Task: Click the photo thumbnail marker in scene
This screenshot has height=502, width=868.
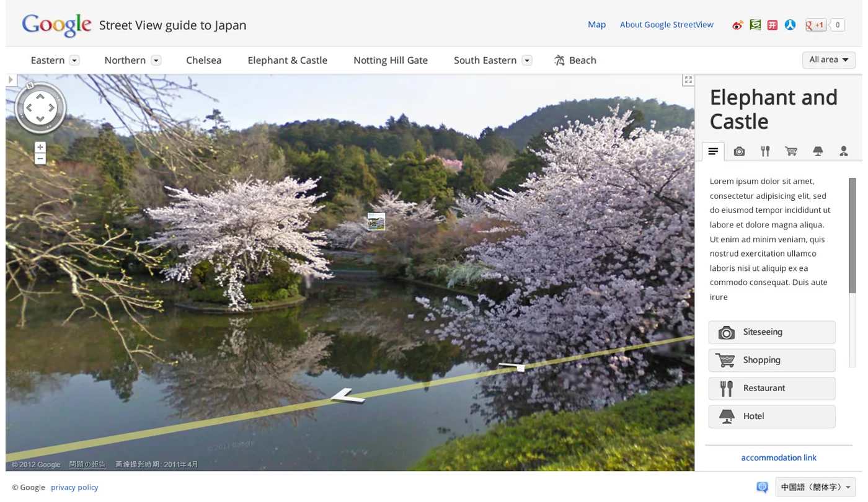Action: [x=376, y=222]
